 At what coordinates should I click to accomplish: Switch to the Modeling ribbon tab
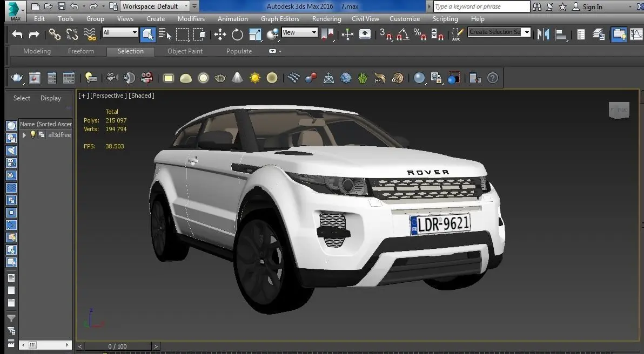click(x=37, y=51)
